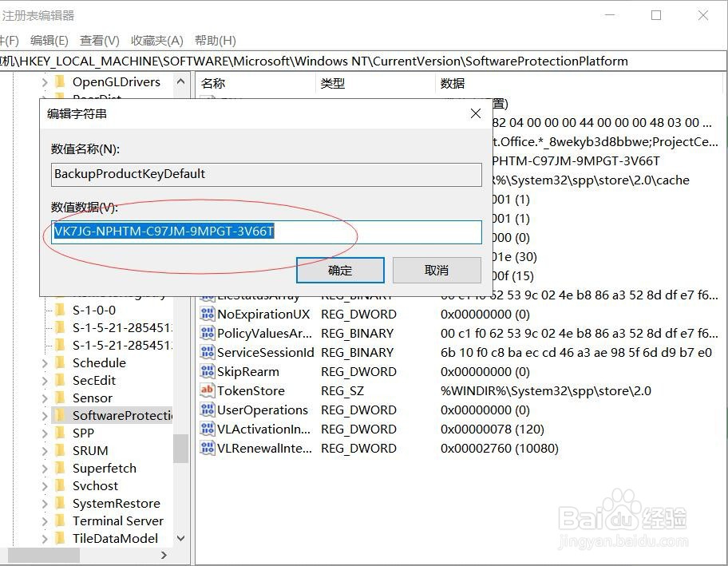
Task: Expand the Svchost tree node
Action: pyautogui.click(x=45, y=485)
